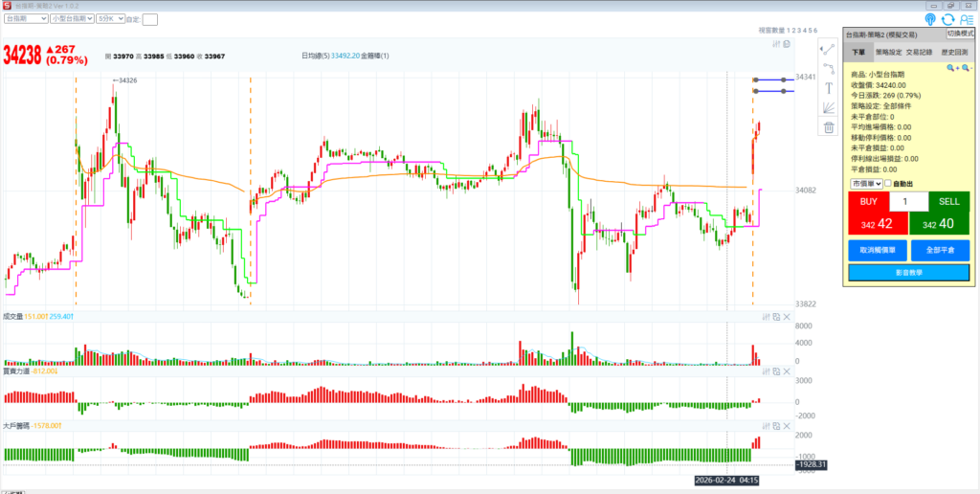Enable the 自動出 checkbox
The width and height of the screenshot is (980, 494).
coord(888,184)
